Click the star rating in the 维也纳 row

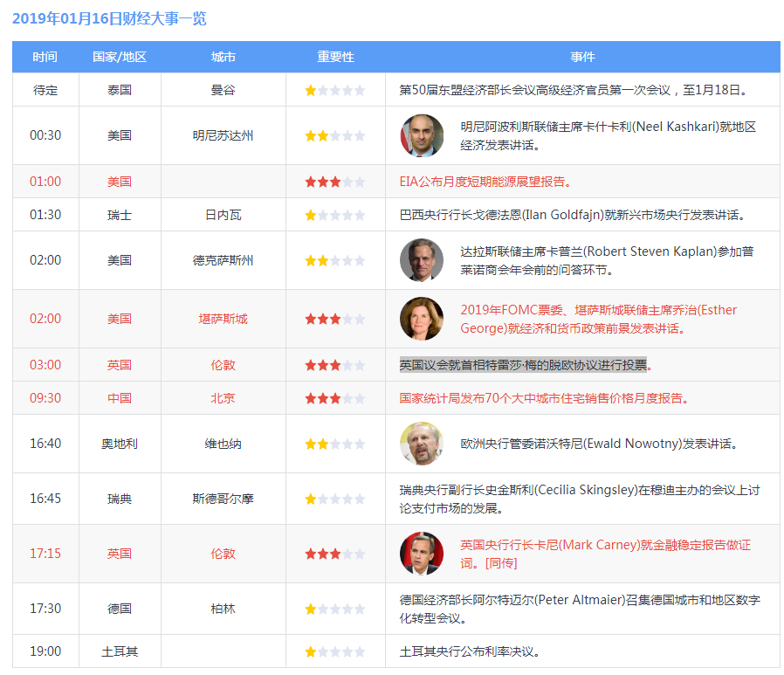(335, 444)
